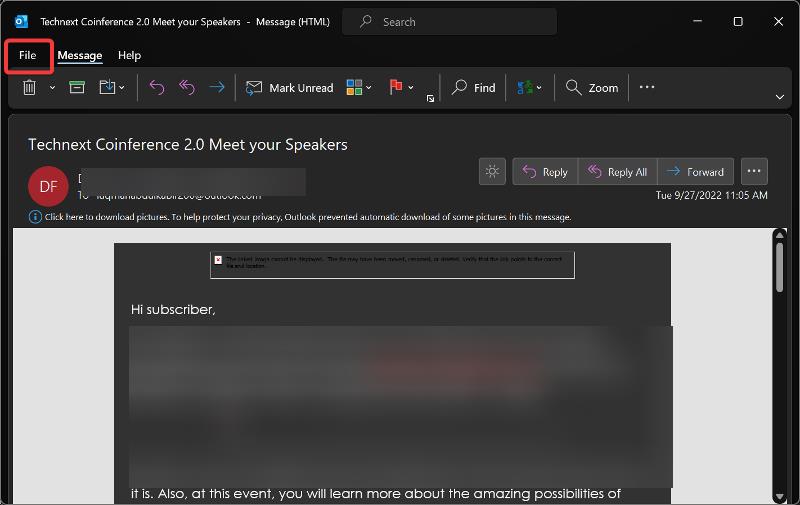
Task: Maximize the message window
Action: (738, 21)
